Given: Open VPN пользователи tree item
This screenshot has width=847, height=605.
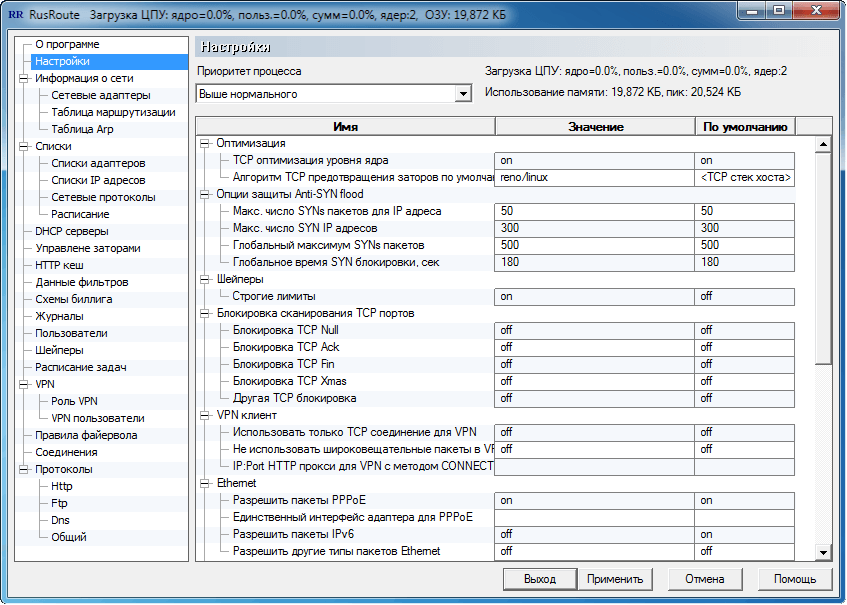Looking at the screenshot, I should pyautogui.click(x=97, y=419).
